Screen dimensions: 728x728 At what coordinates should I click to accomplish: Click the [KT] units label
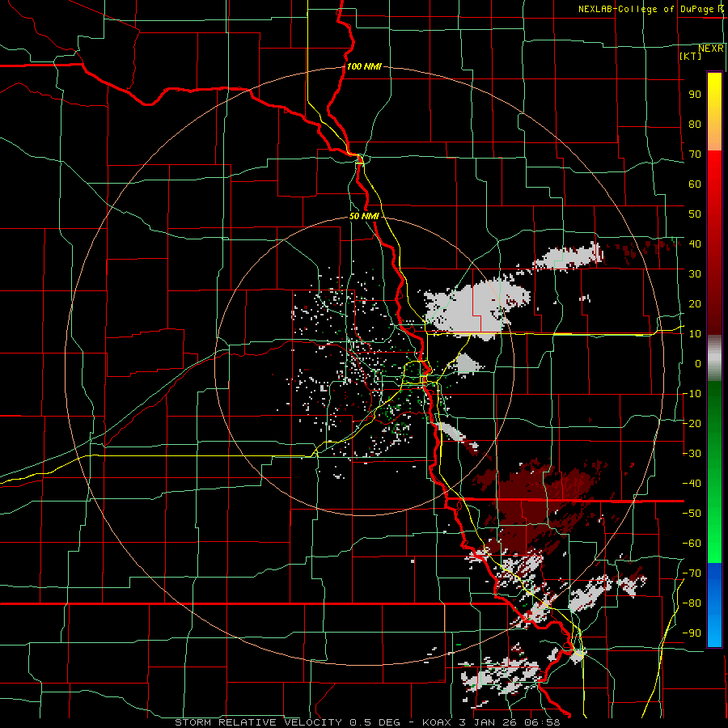(691, 56)
